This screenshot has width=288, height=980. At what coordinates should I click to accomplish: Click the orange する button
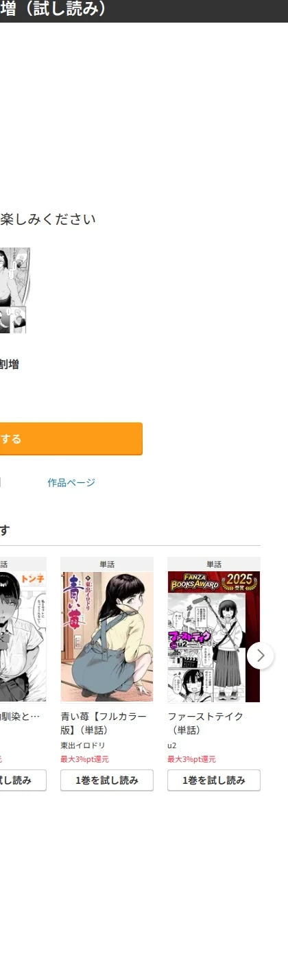click(71, 439)
